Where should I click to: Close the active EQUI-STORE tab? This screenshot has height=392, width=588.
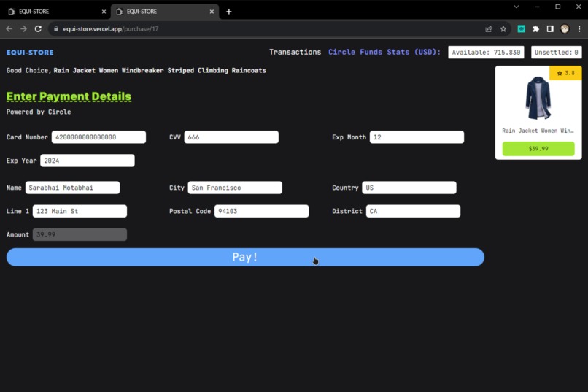click(212, 12)
